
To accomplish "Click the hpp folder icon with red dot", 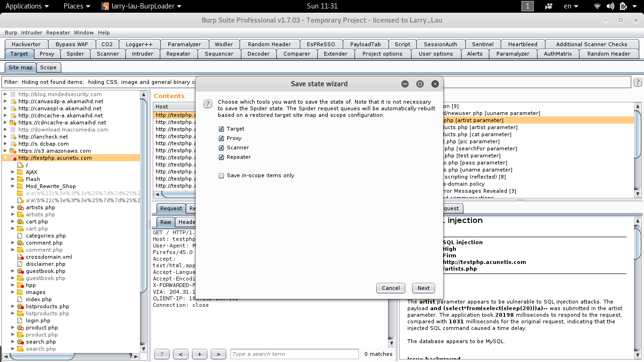I will pos(20,285).
